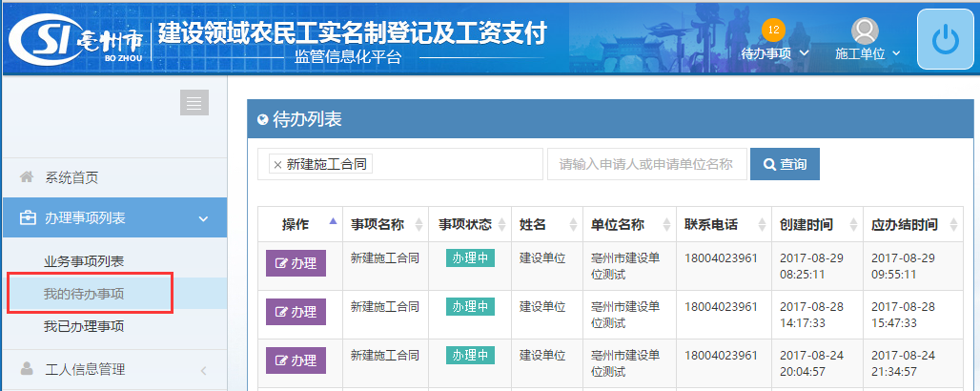Click 办理中 status in 2017-08-28 row
The width and height of the screenshot is (980, 391).
click(470, 306)
